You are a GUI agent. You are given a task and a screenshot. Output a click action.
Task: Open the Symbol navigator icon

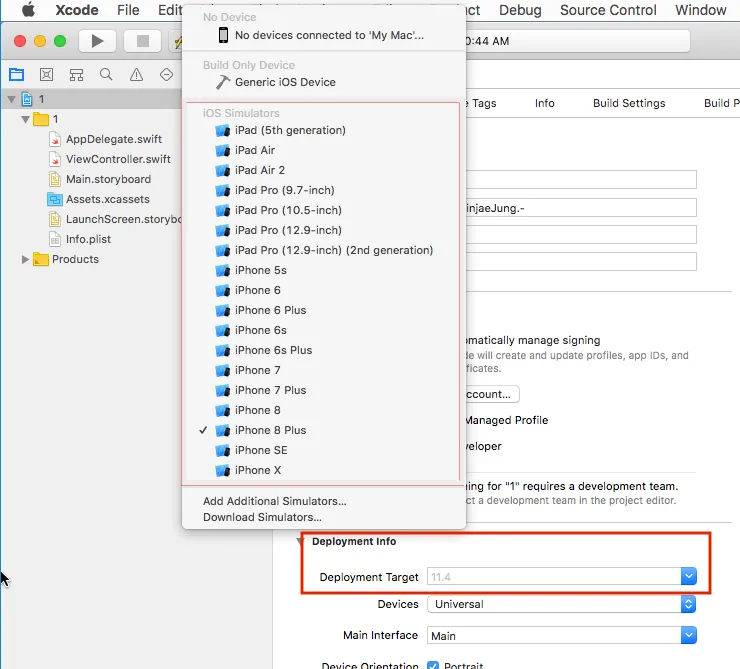tap(76, 75)
